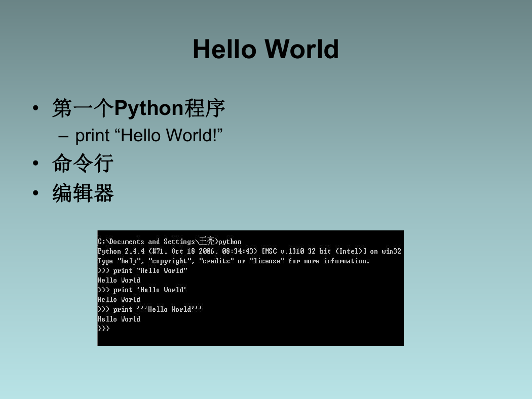Viewport: 532px width, 399px height.
Task: Click the last "Hello World" console output line
Action: click(x=119, y=319)
